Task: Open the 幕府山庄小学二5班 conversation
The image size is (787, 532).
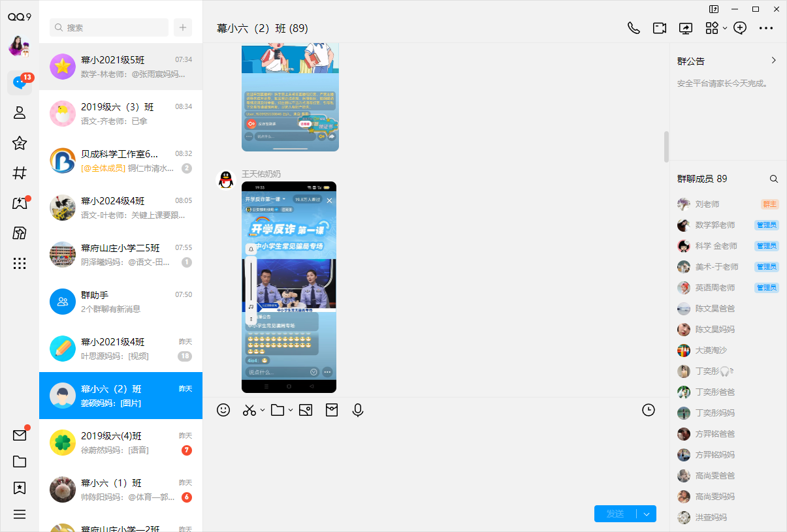Action: click(x=121, y=255)
